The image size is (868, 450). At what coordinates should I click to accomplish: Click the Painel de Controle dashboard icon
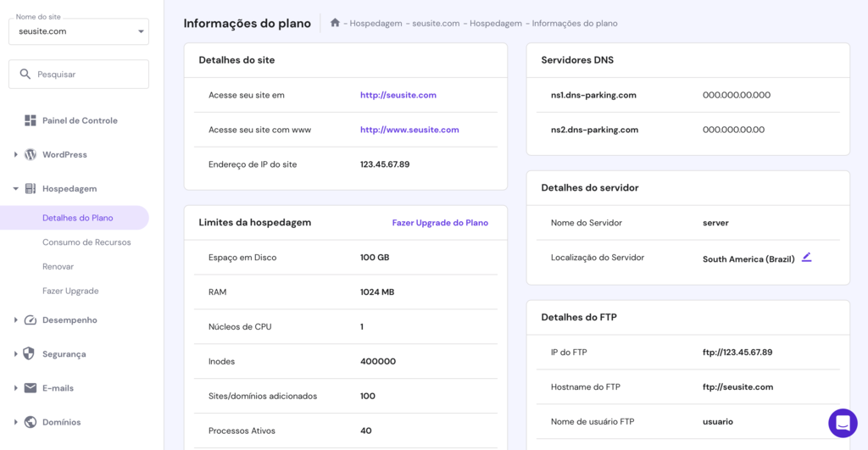(x=31, y=120)
